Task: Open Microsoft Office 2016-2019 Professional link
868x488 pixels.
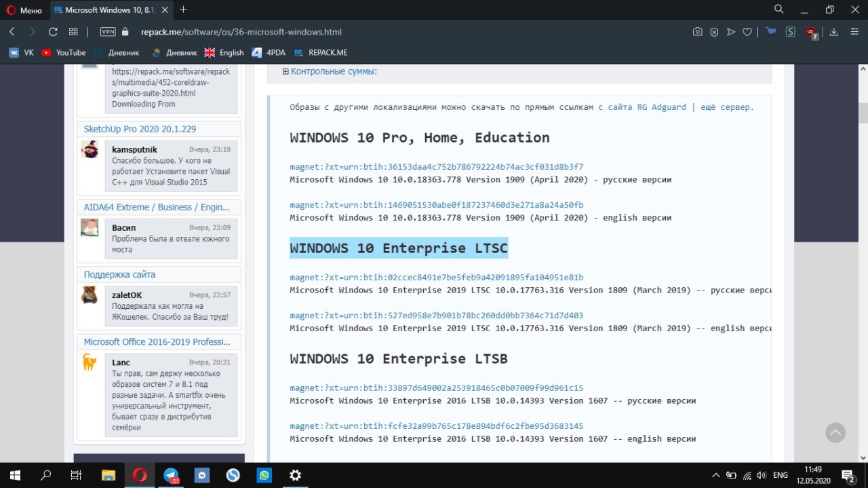Action: (x=157, y=341)
